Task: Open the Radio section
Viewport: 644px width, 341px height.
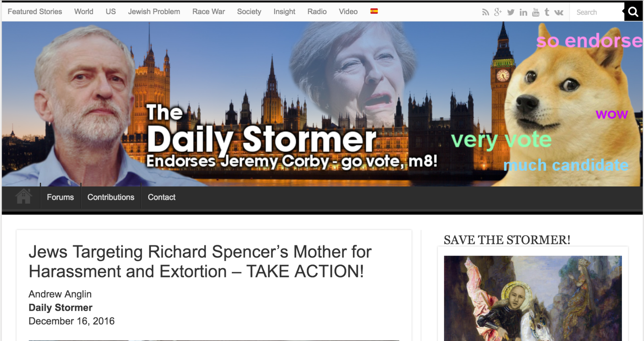Action: coord(317,12)
